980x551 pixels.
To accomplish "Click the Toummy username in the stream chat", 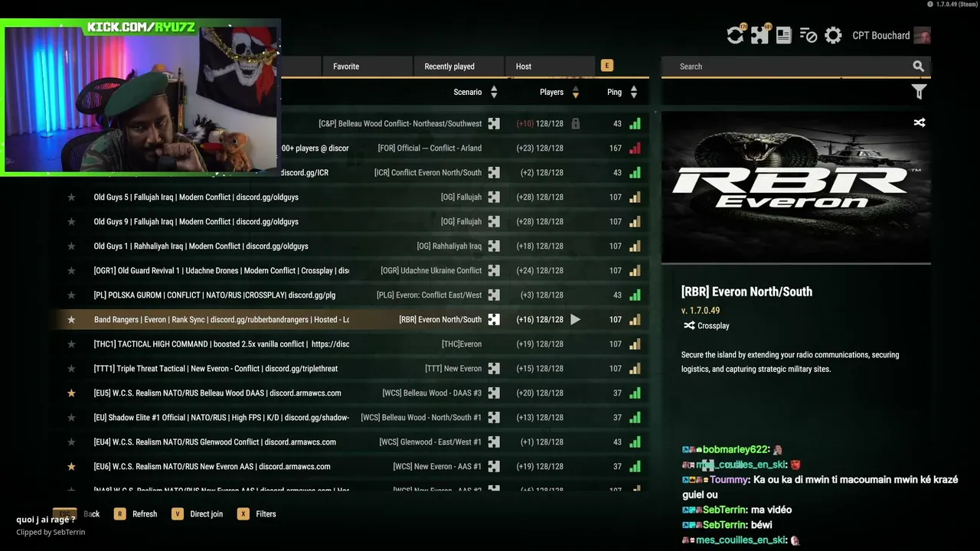I will point(728,480).
